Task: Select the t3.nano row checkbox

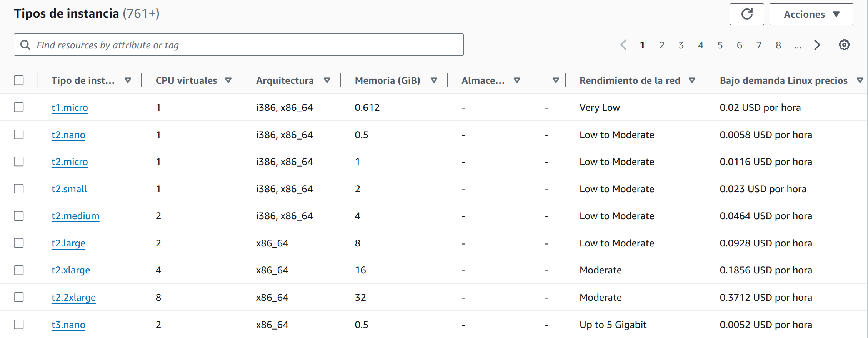Action: tap(19, 325)
